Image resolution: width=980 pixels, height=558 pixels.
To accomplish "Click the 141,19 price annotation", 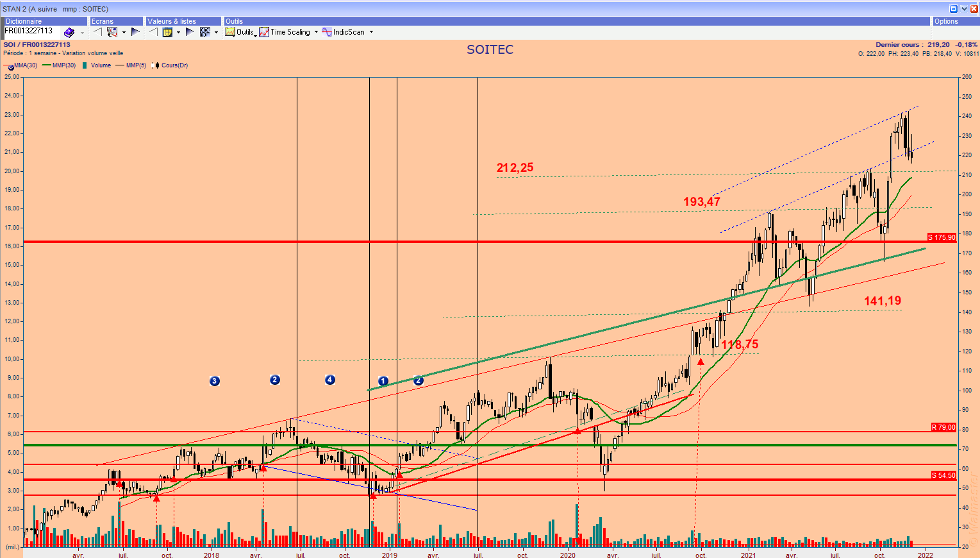I will pos(883,301).
